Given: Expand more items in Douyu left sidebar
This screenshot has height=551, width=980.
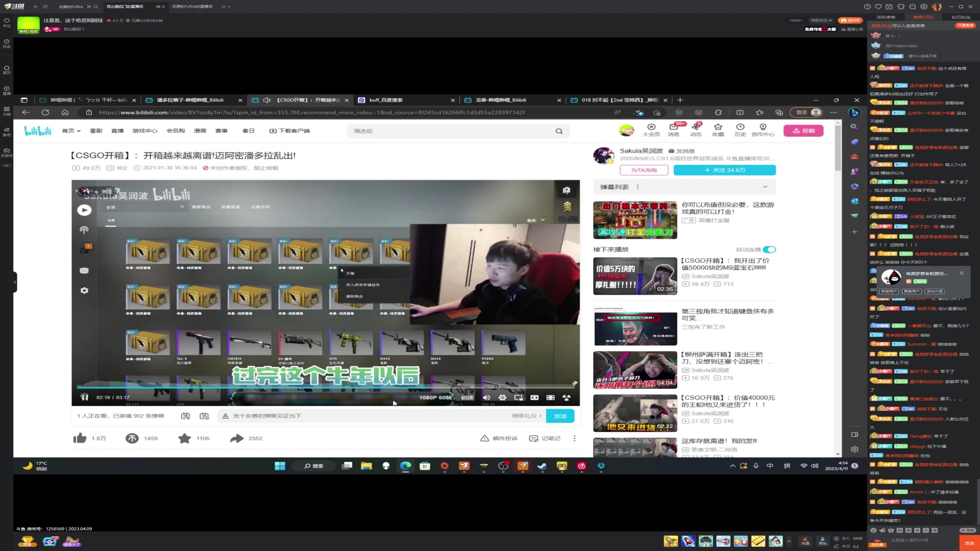Looking at the screenshot, I should [x=7, y=166].
